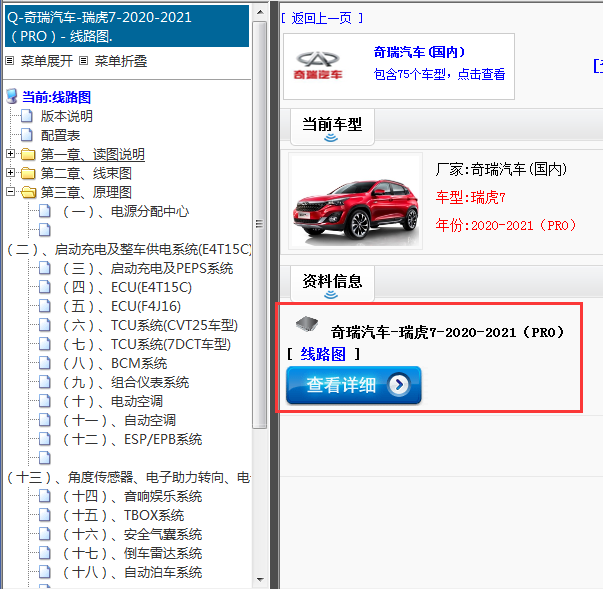The height and width of the screenshot is (589, 603).
Task: Select the 当前:线路图 root label
Action: pyautogui.click(x=56, y=97)
